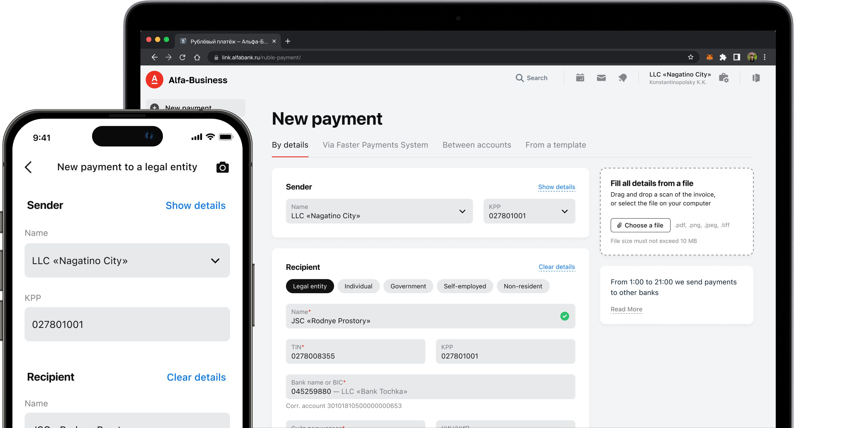868x428 pixels.
Task: Switch to the By details tab
Action: [x=290, y=145]
